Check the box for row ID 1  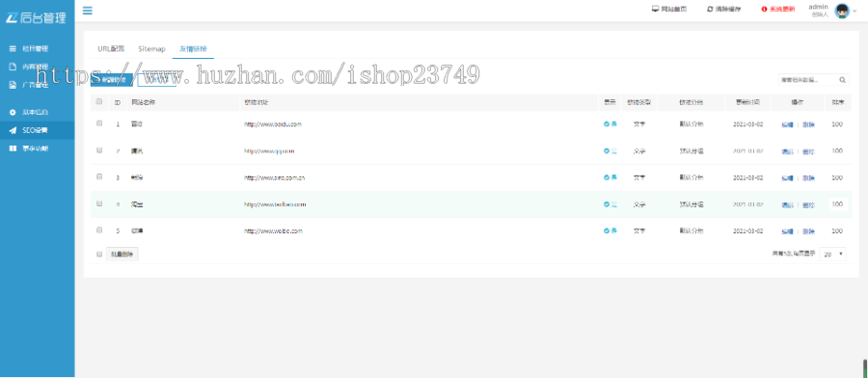pyautogui.click(x=99, y=123)
